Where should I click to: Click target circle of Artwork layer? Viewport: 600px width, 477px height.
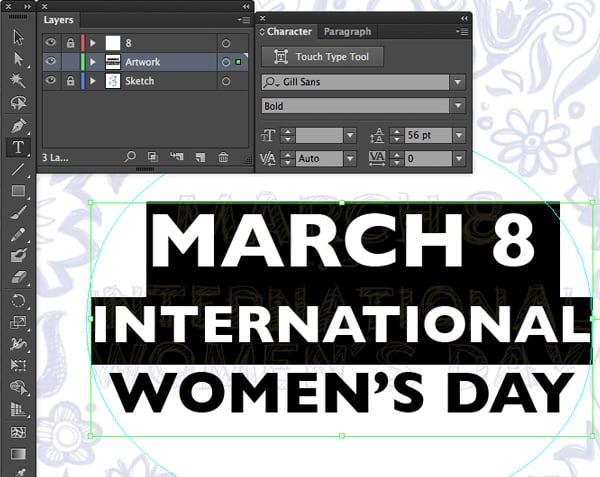[226, 62]
